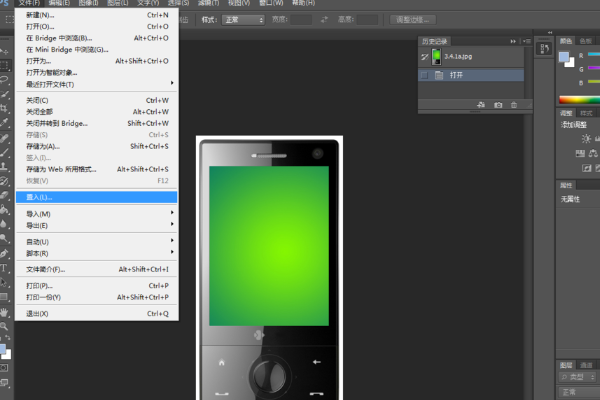Select the Dodge tool
The width and height of the screenshot is (600, 400).
[x=5, y=238]
